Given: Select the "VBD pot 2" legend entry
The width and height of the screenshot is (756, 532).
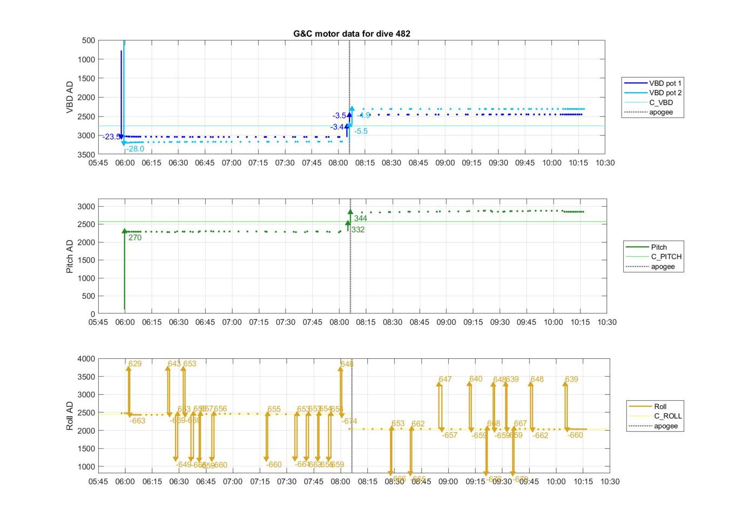Looking at the screenshot, I should point(653,93).
